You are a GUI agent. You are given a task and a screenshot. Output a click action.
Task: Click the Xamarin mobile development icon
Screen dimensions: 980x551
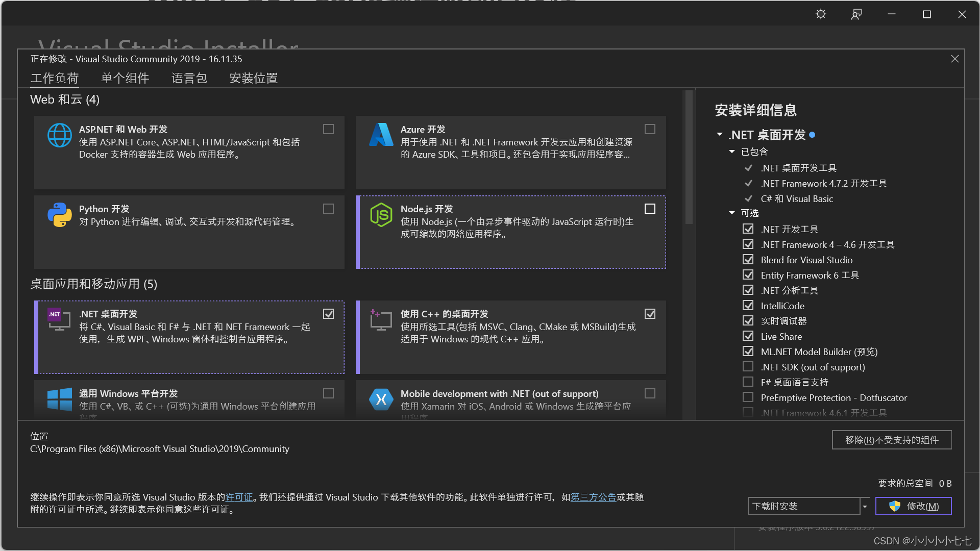point(381,399)
